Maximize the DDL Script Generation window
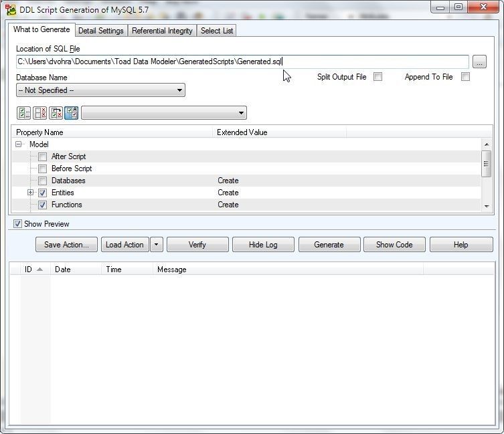504x434 pixels. click(x=458, y=7)
